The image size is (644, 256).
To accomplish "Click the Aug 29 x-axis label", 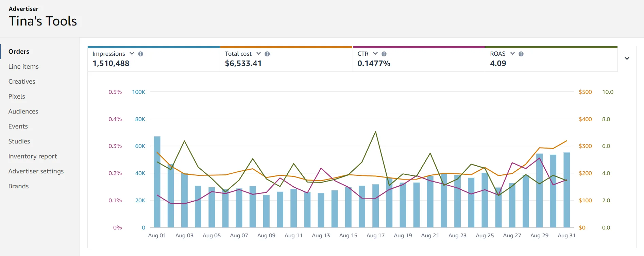I will [x=539, y=235].
